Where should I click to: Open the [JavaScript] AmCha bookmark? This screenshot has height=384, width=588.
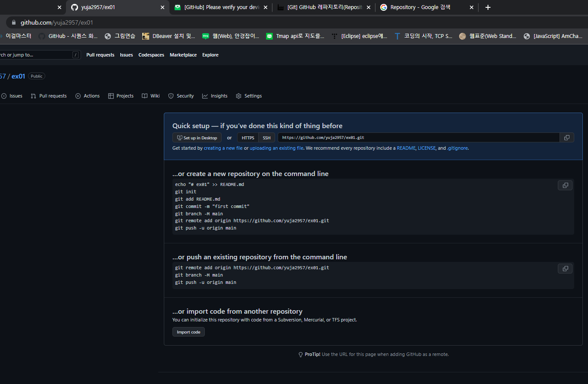pos(553,36)
